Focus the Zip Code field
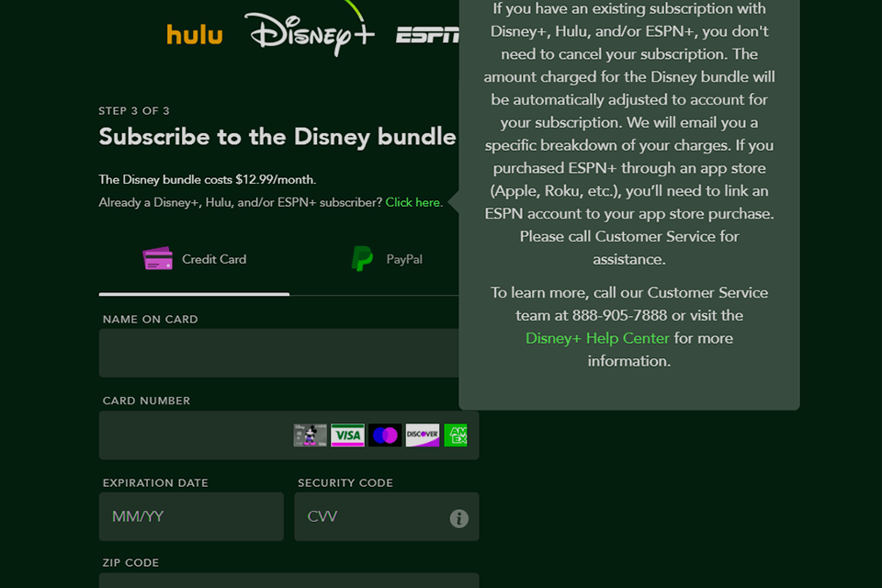 click(x=289, y=580)
